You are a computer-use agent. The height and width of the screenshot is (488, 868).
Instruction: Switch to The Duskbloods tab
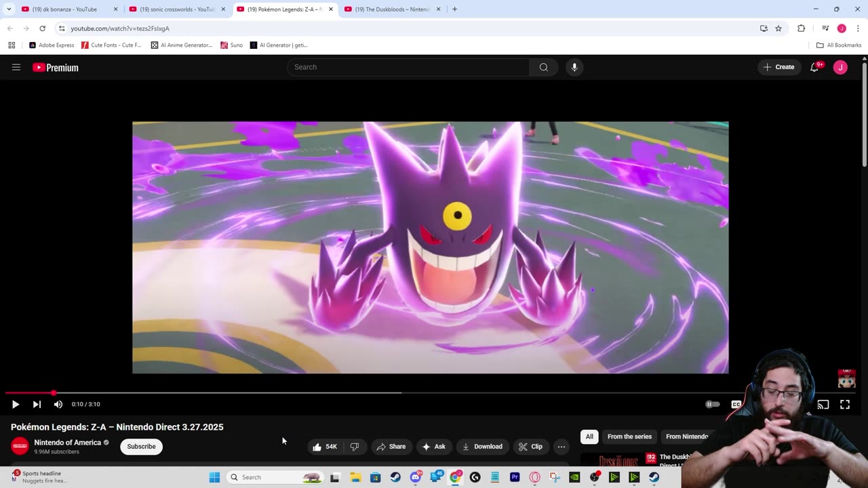(392, 9)
